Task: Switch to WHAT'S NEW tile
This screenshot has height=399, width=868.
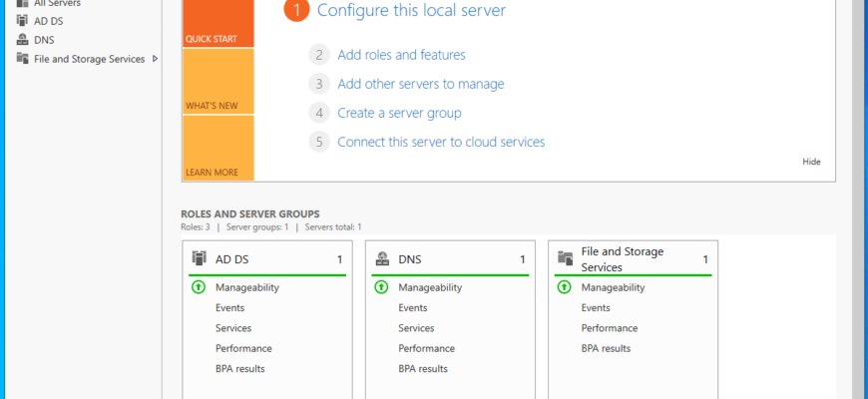Action: [x=218, y=82]
